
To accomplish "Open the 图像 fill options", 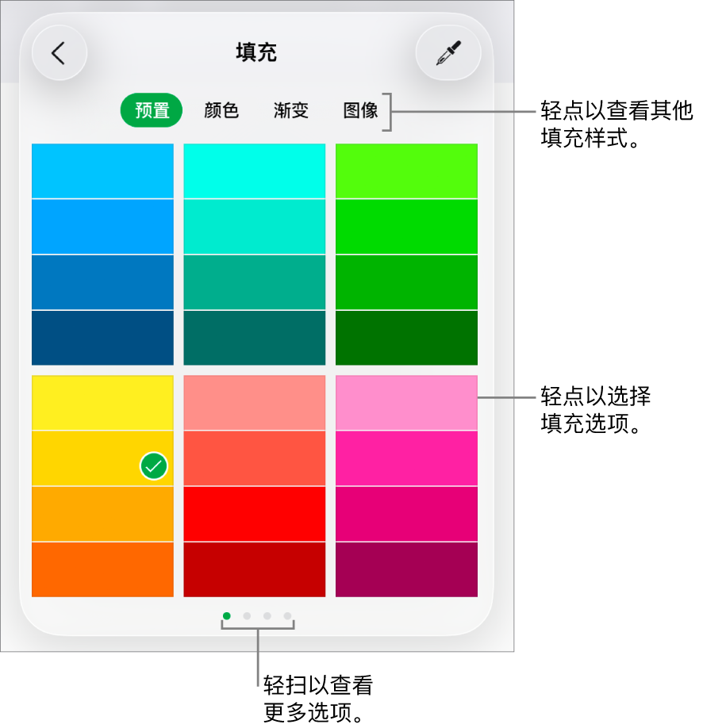I will coord(361,111).
